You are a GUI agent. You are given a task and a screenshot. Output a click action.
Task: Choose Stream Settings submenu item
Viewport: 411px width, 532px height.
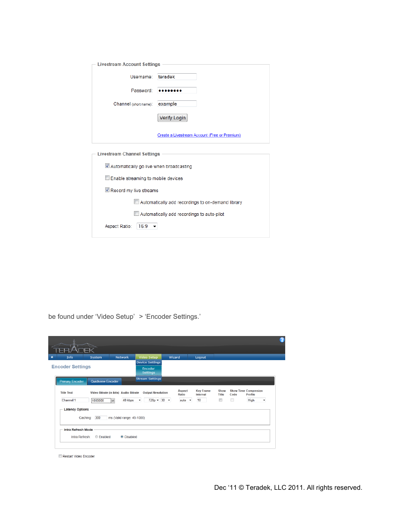coord(149,379)
